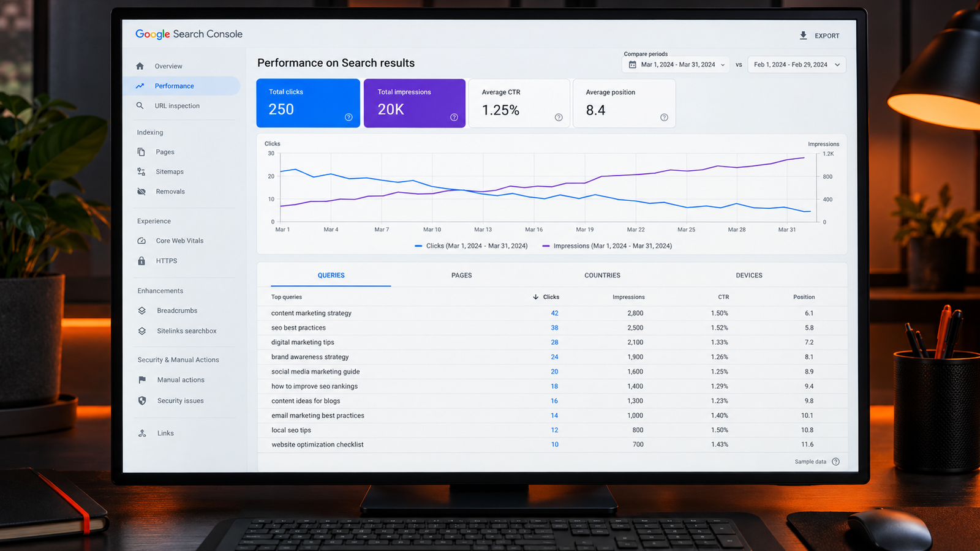Click the Sitemaps icon in sidebar
The width and height of the screenshot is (980, 551).
click(141, 171)
